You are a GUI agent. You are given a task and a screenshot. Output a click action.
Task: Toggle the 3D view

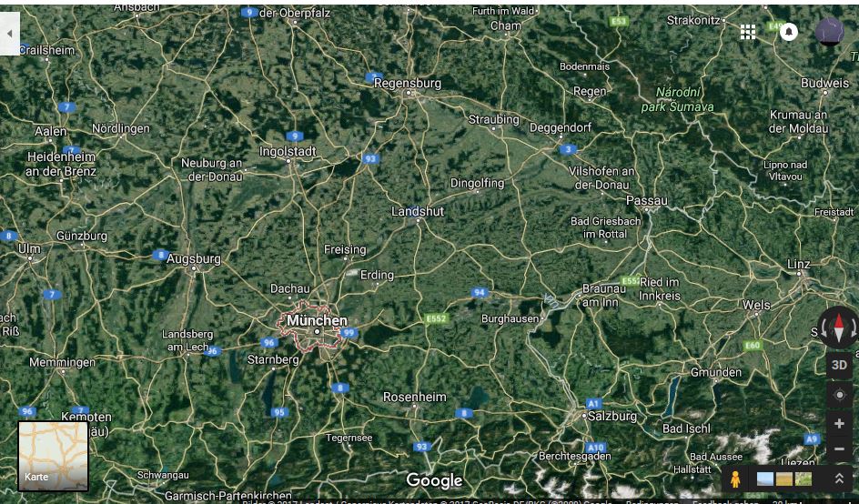point(839,366)
